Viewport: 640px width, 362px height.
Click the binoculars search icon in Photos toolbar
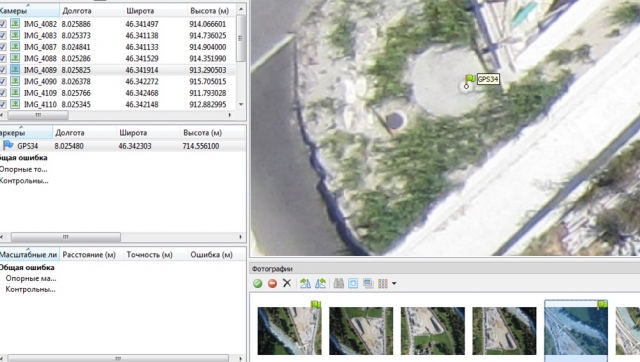click(338, 283)
